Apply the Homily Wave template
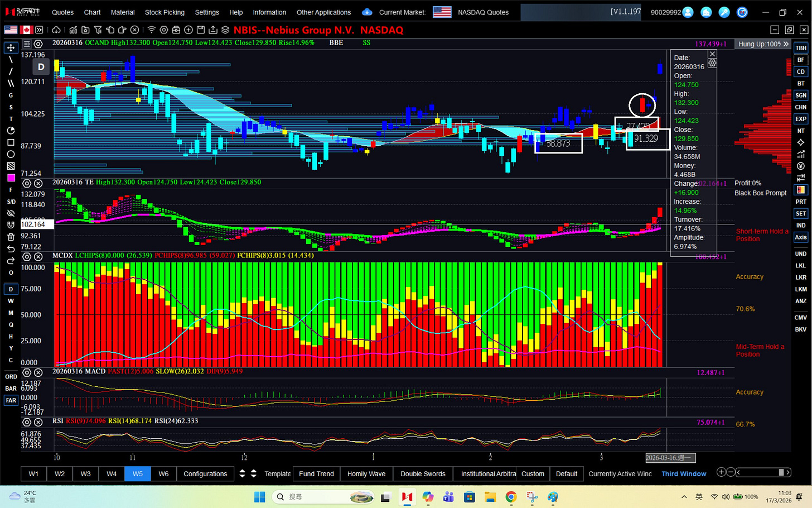This screenshot has width=812, height=508. tap(366, 473)
